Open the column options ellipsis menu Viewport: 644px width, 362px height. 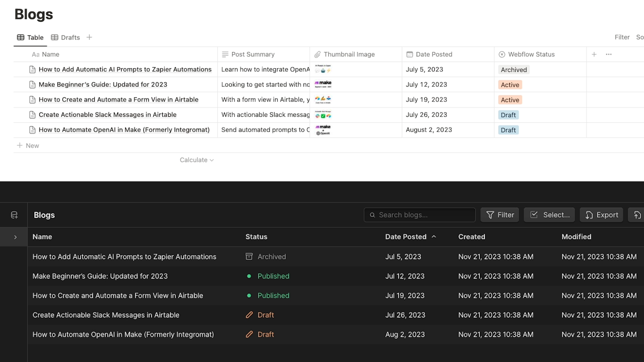(x=609, y=54)
